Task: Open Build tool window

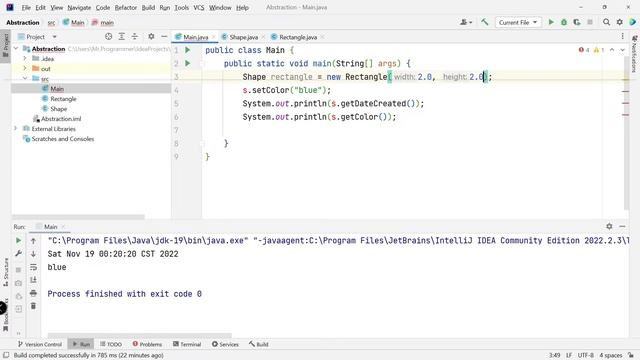Action: 259,344
